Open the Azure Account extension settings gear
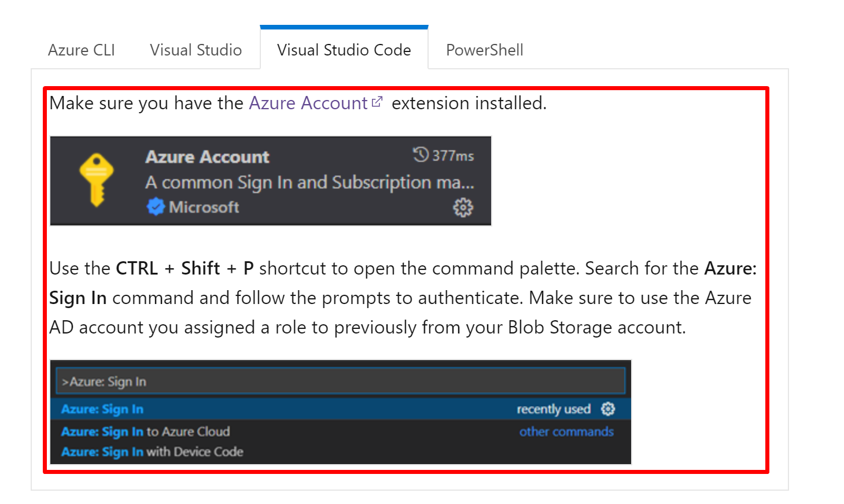The image size is (844, 504). [463, 207]
